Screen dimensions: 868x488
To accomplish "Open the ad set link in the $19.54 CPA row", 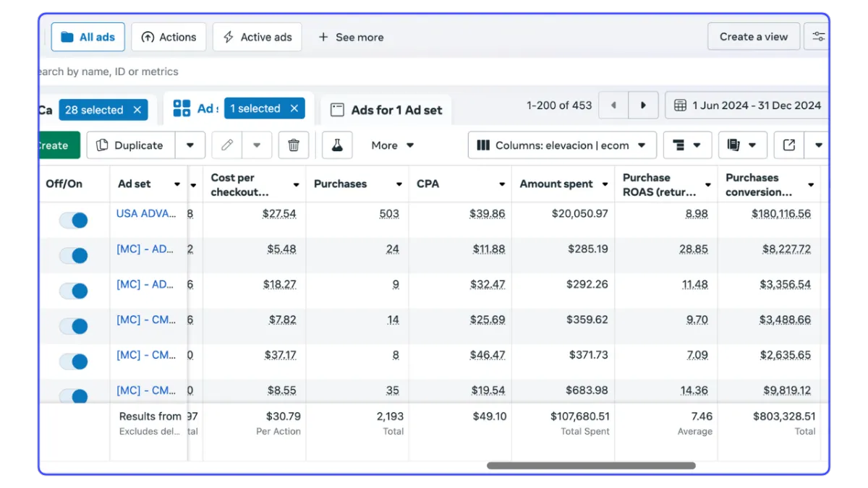I will (146, 390).
